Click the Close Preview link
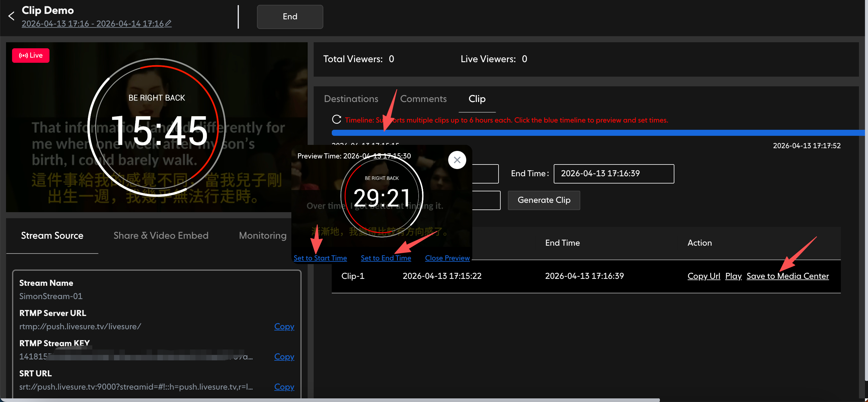 click(447, 258)
